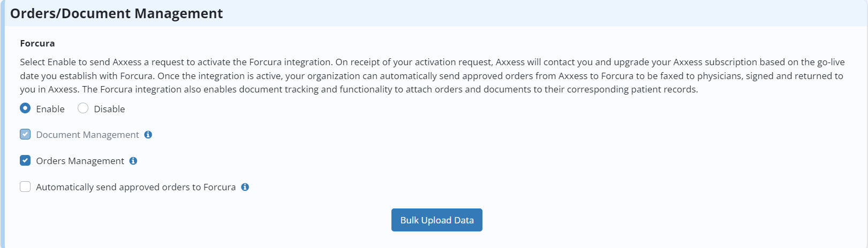This screenshot has height=248, width=868.
Task: Click the 'Disable' label text
Action: (109, 109)
